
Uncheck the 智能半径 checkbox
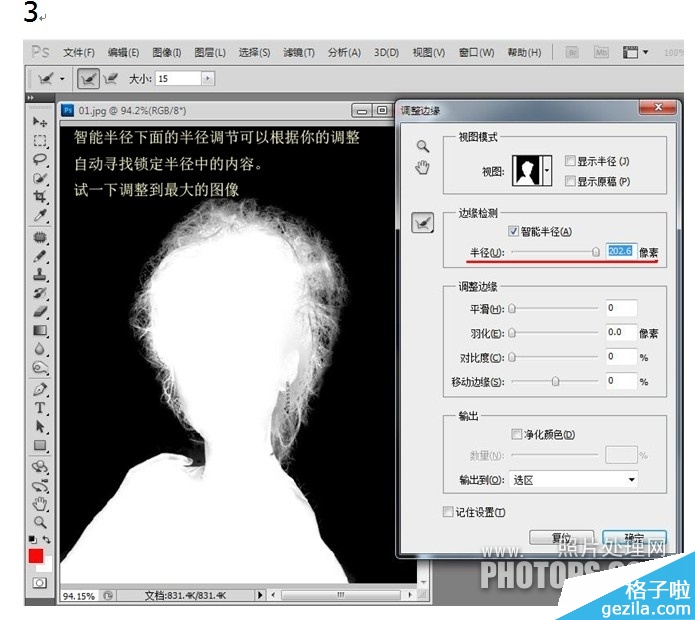pos(514,232)
